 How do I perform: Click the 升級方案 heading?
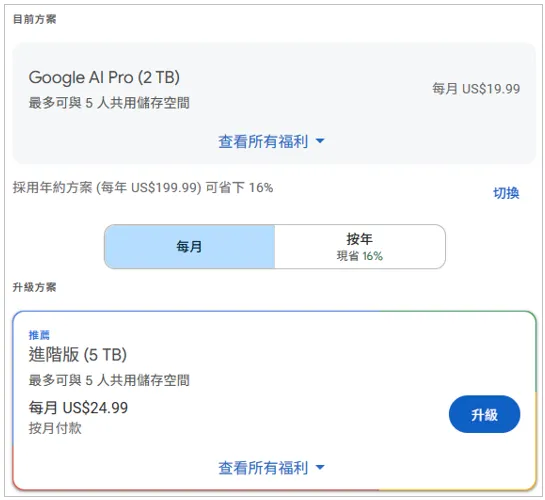(x=34, y=287)
